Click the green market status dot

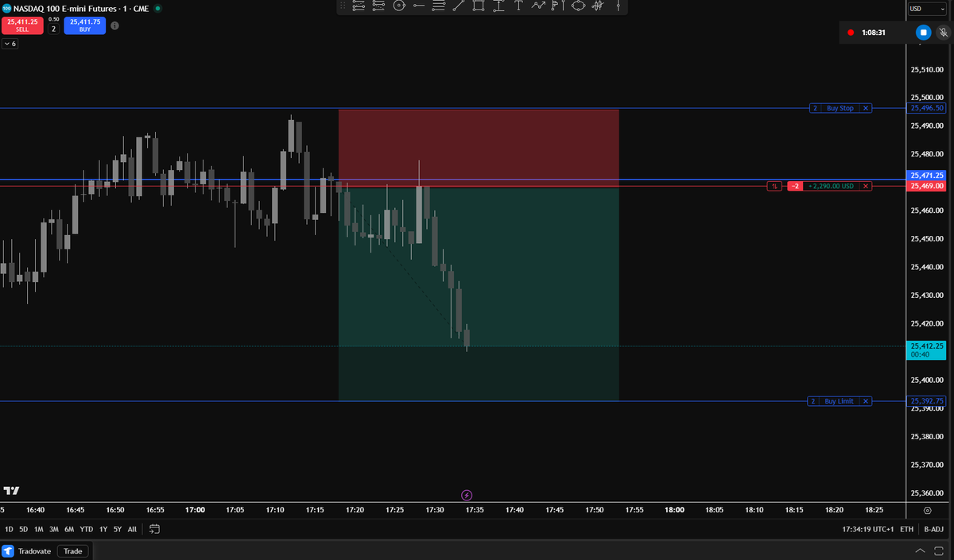click(157, 8)
